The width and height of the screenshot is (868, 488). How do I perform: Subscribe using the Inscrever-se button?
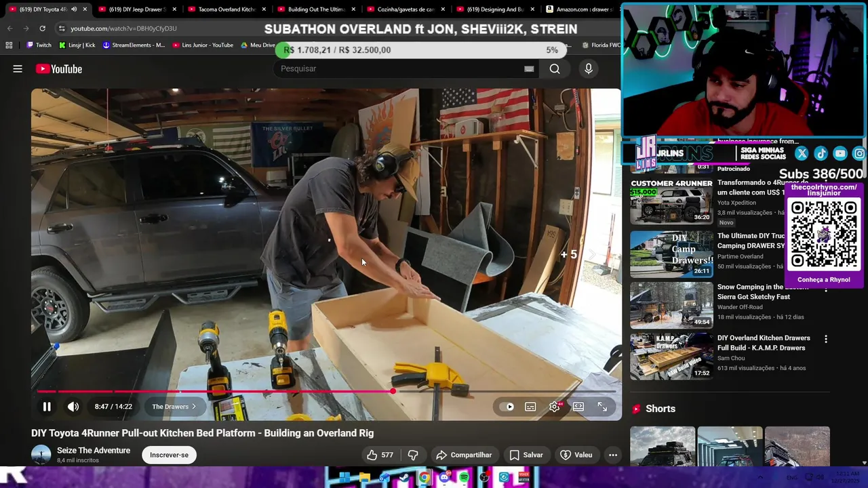169,455
